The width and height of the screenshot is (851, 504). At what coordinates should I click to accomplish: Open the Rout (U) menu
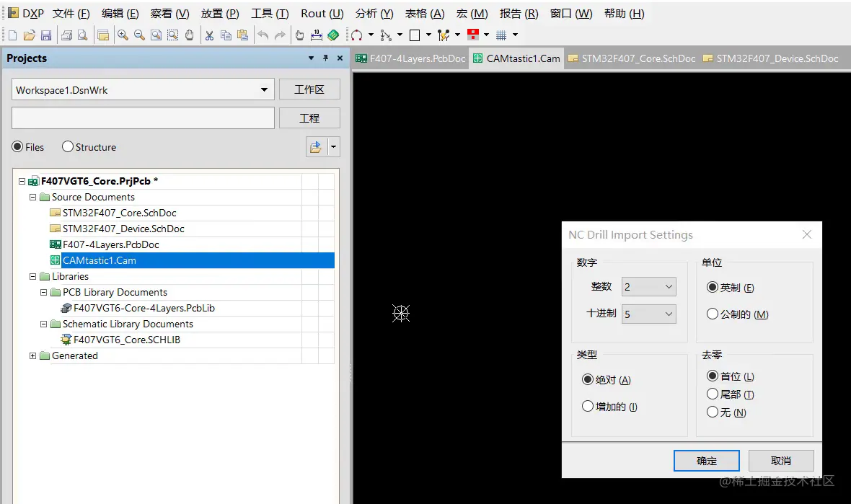click(322, 14)
